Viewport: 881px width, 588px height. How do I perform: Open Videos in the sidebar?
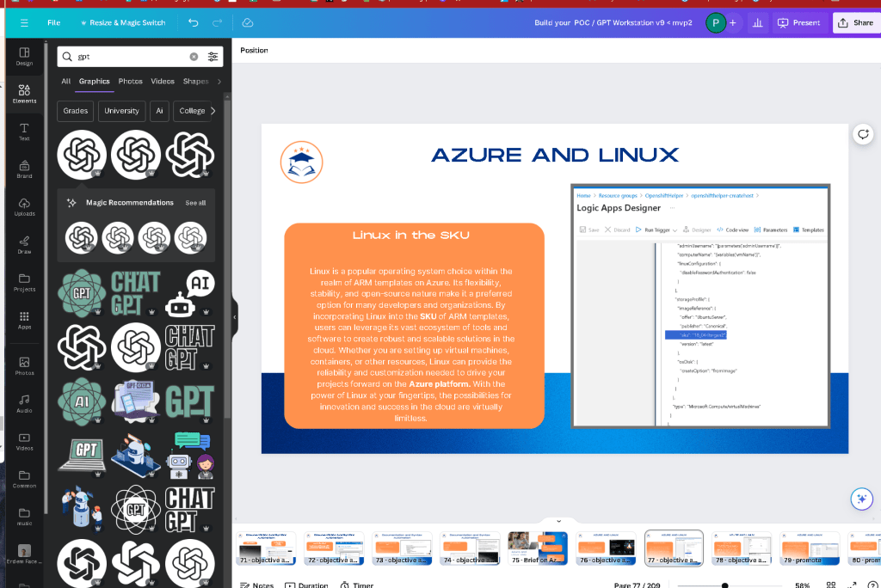point(24,441)
